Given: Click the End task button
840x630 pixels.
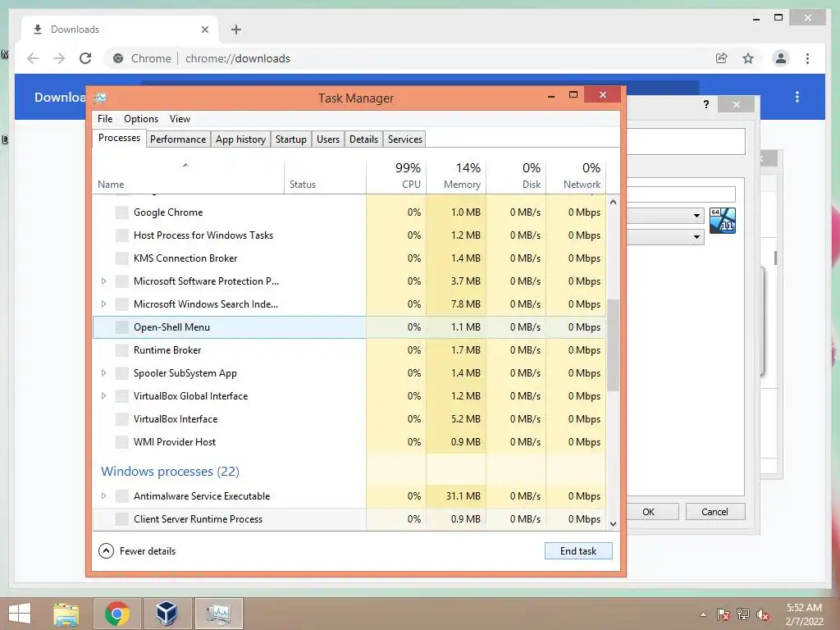Looking at the screenshot, I should pyautogui.click(x=578, y=550).
